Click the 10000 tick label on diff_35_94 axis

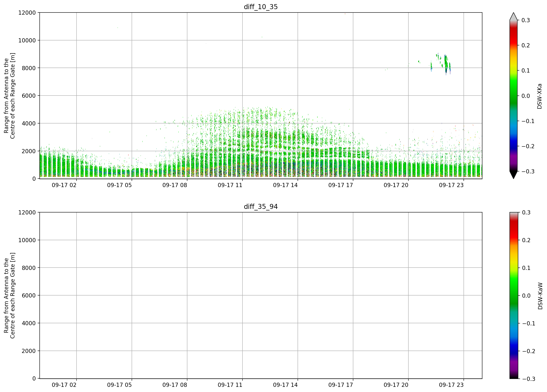point(27,240)
